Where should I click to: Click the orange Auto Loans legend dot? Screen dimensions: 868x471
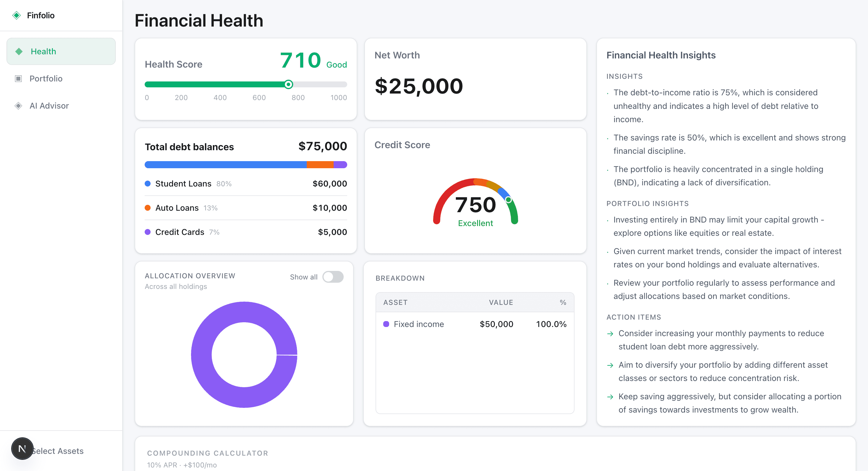[x=148, y=208]
